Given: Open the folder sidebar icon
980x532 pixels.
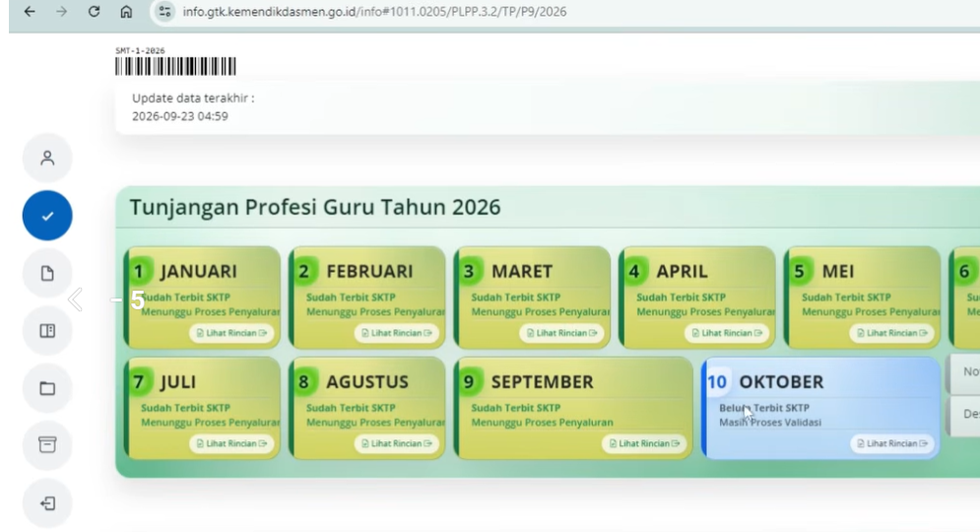Looking at the screenshot, I should click(47, 388).
